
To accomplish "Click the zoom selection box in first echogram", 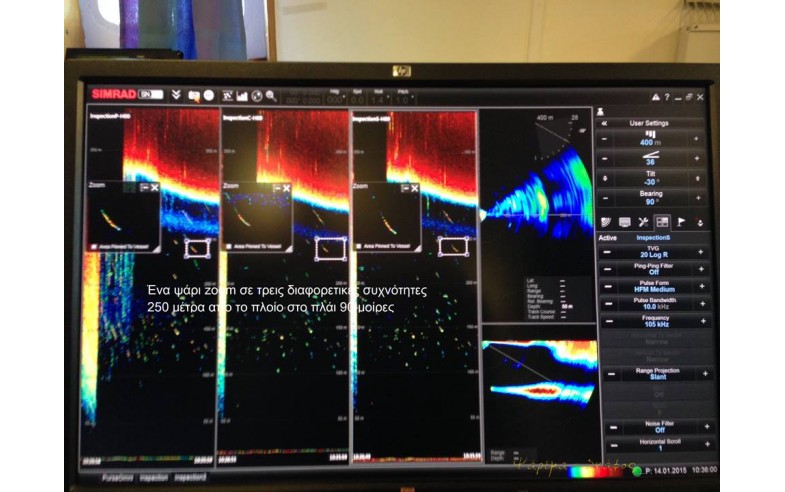I will click(x=197, y=248).
